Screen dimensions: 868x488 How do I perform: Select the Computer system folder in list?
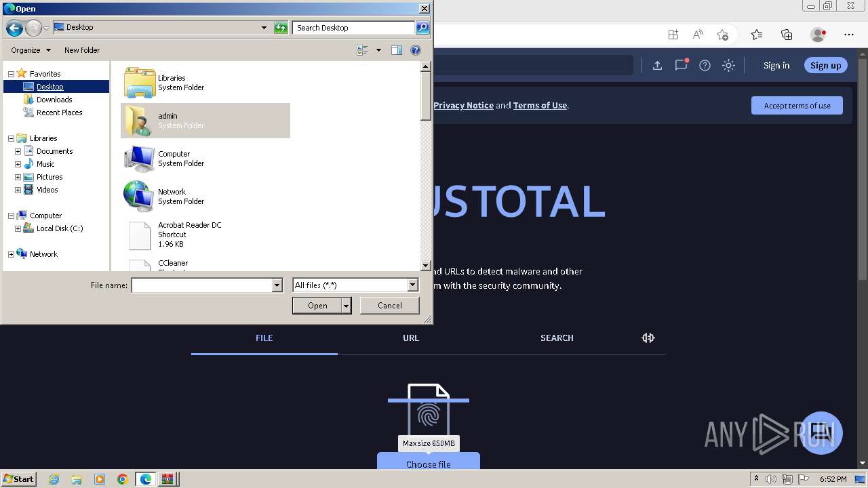pos(205,159)
